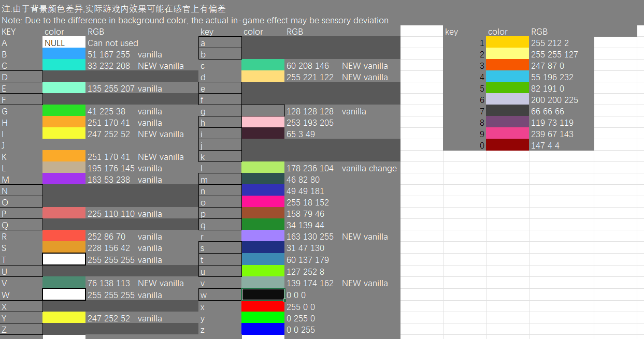Click the dark red swatch for key 0

507,145
